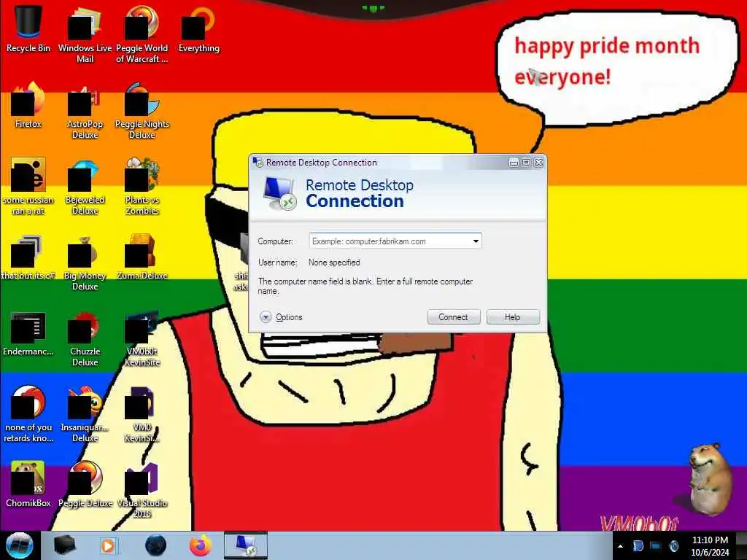Open the Insaniquar... Deluxe icon
The image size is (747, 560).
point(85,413)
